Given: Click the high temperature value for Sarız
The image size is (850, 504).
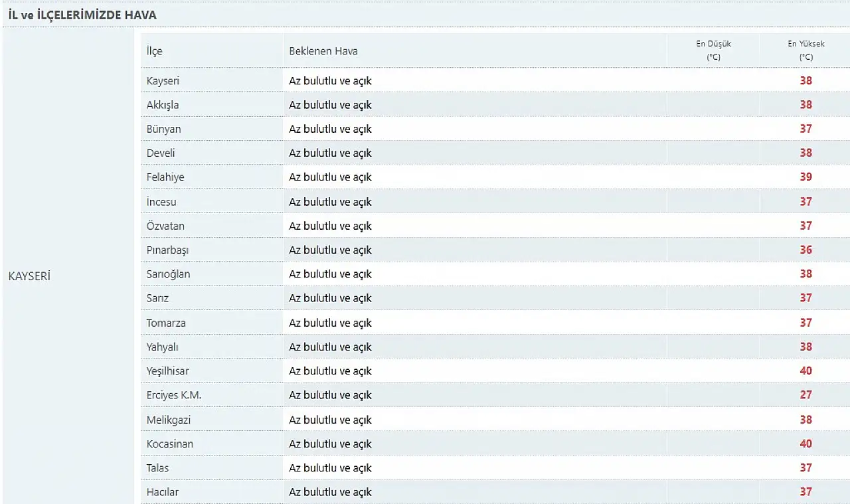Looking at the screenshot, I should (806, 297).
